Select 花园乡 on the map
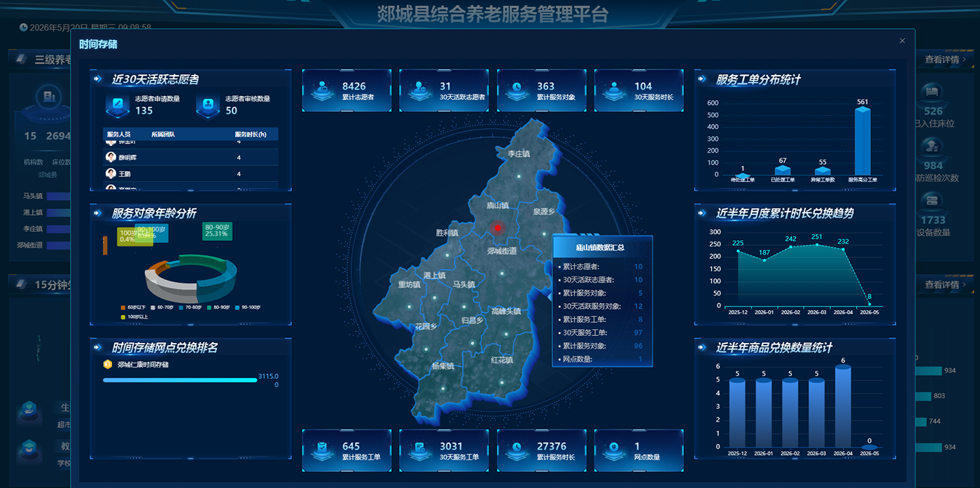The height and width of the screenshot is (488, 980). click(x=426, y=326)
